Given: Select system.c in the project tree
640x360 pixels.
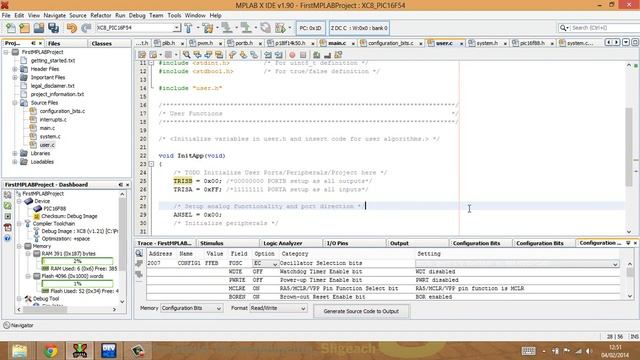Looking at the screenshot, I should 50,137.
